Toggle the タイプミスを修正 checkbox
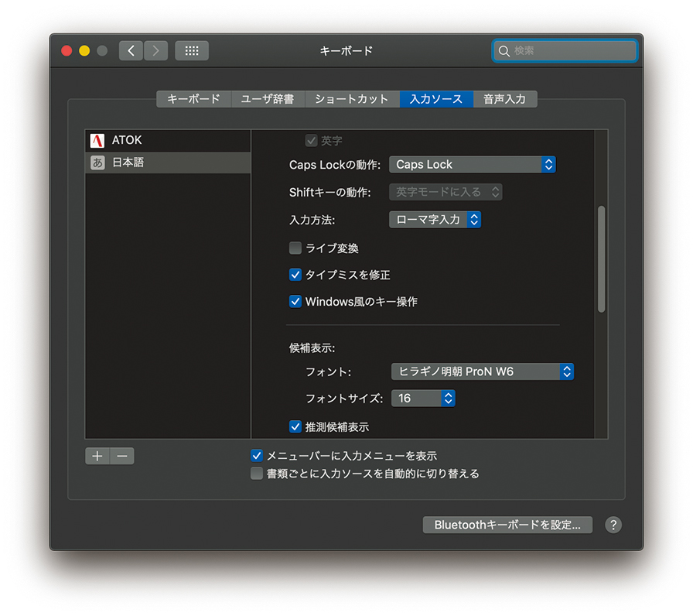 [x=295, y=275]
